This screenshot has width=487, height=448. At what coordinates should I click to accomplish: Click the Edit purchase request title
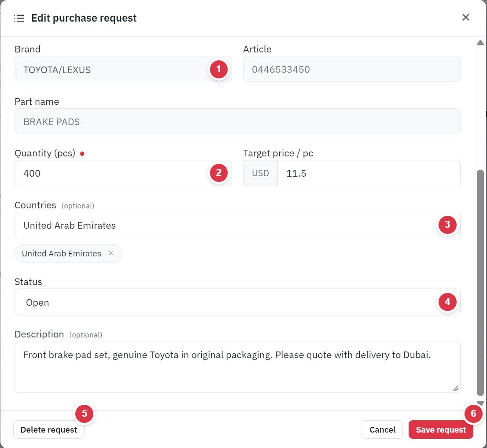[84, 18]
